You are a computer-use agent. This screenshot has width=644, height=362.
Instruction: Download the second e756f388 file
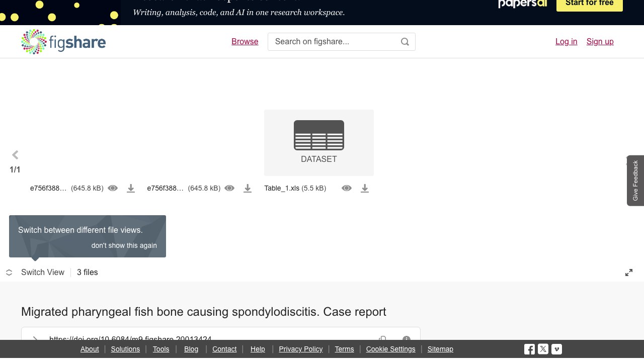248,188
